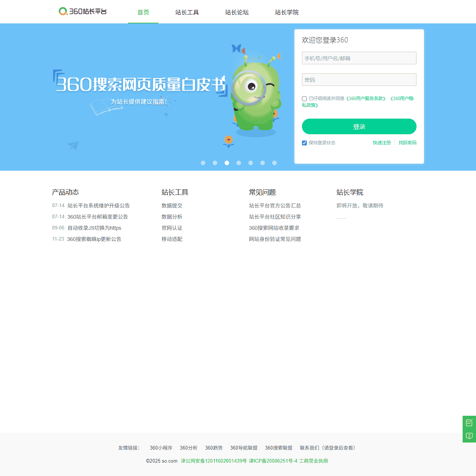Image resolution: width=476 pixels, height=476 pixels.
Task: Open the feedback note icon on right edge
Action: 469,422
